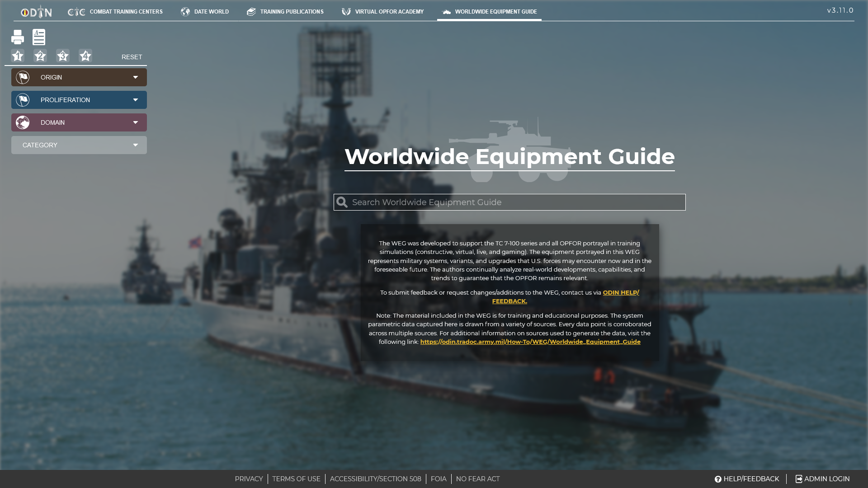868x488 pixels.
Task: Open ACCESSIBILITY/SECTION 508 footer link
Action: coord(376,479)
